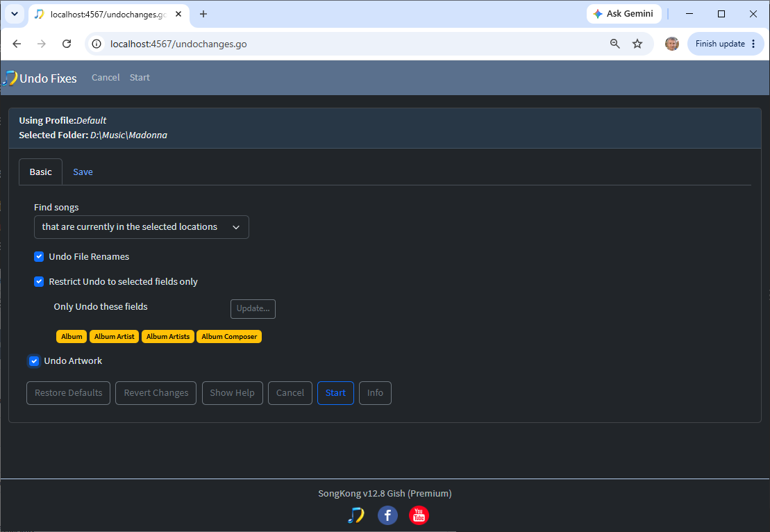Go back using the browser back arrow

(17, 44)
